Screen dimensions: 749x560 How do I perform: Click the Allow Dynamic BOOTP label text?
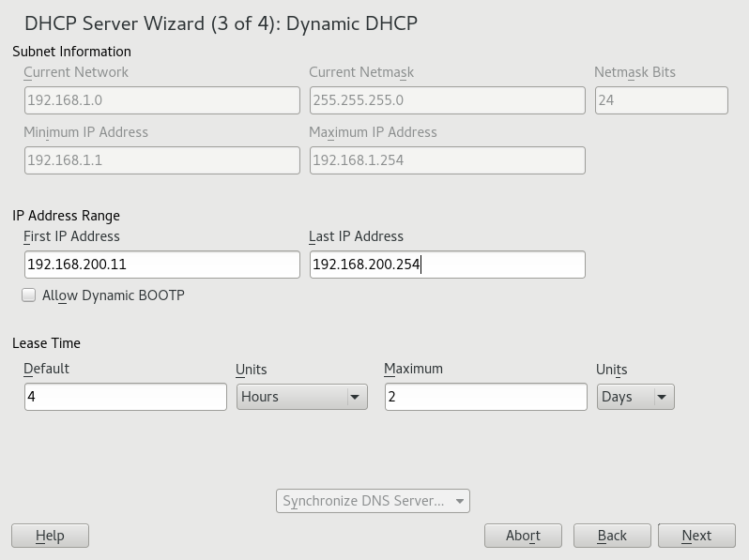coord(114,295)
